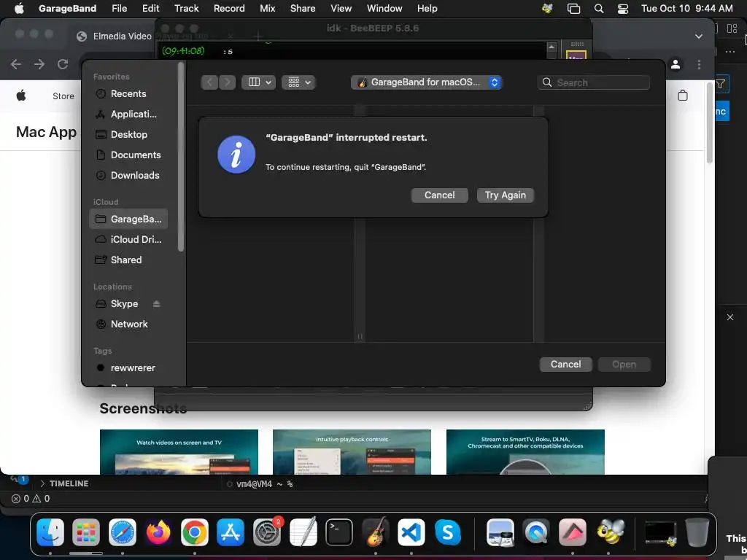Go back in the file dialog

coord(209,82)
